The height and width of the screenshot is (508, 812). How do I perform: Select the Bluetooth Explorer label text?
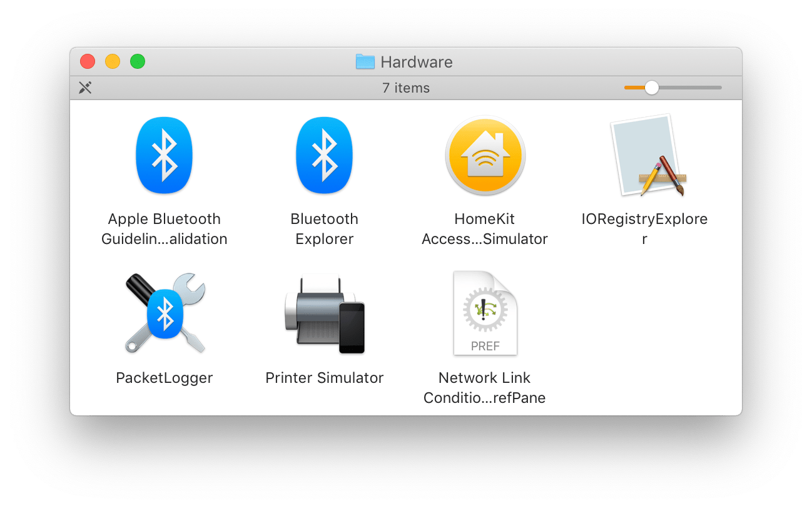click(x=324, y=228)
